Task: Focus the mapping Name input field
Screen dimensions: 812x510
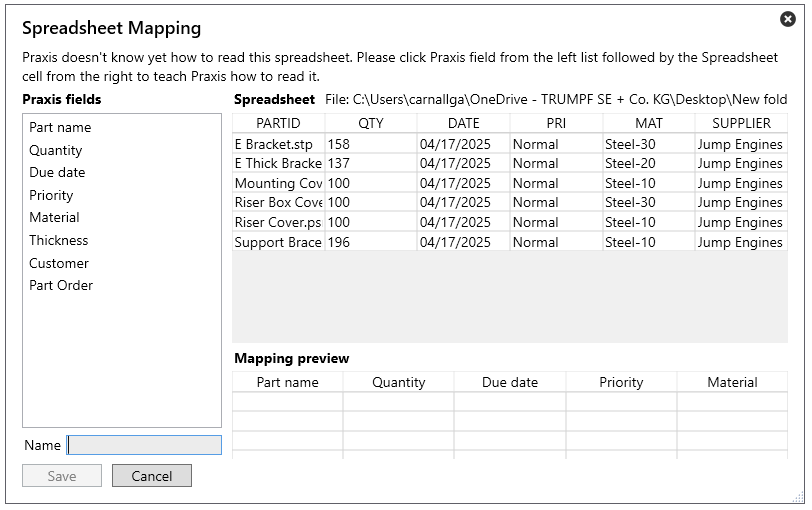Action: 144,445
